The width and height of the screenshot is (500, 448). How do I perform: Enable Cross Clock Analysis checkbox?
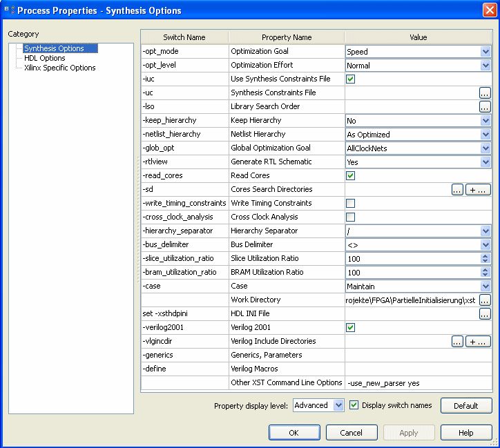(x=351, y=217)
